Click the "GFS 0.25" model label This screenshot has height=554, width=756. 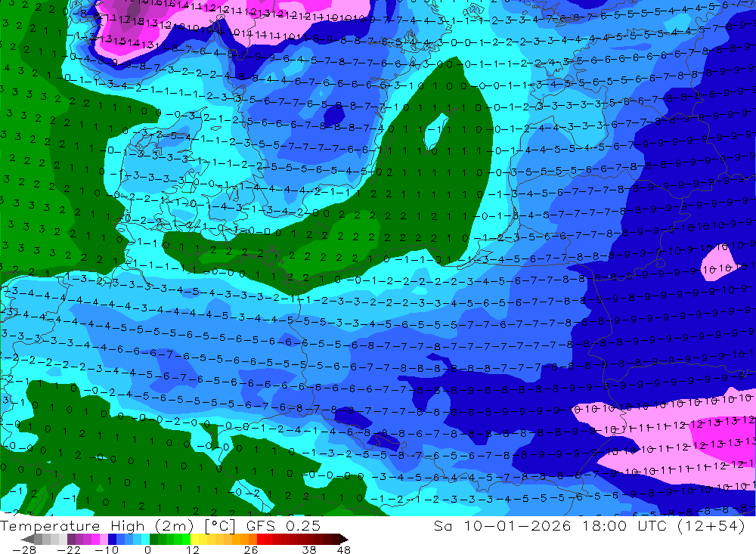(x=283, y=526)
